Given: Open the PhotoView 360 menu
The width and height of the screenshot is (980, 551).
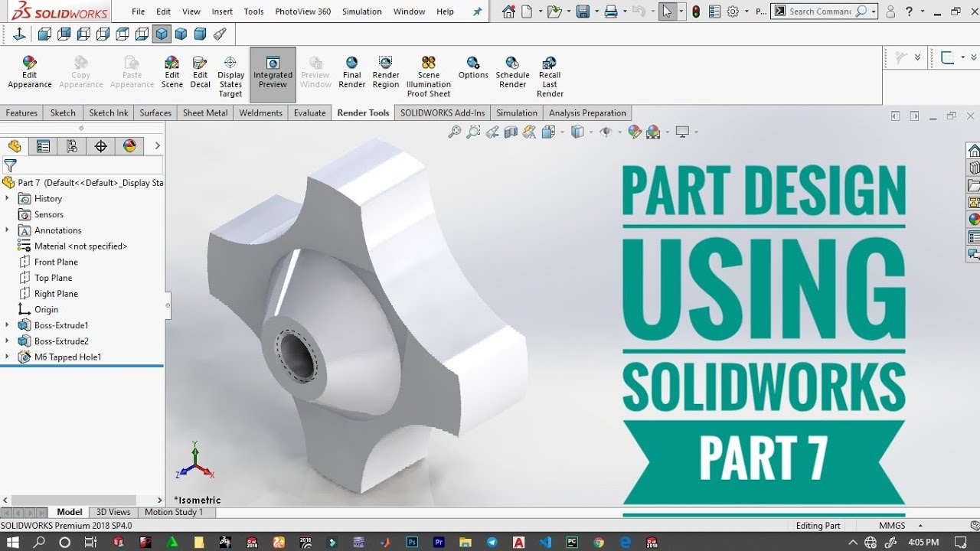Looking at the screenshot, I should [302, 11].
